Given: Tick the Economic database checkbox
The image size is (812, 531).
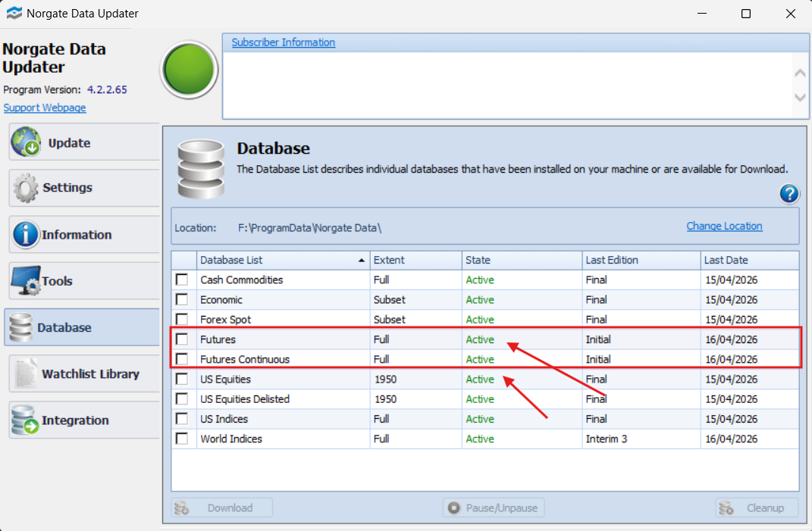Looking at the screenshot, I should click(182, 299).
